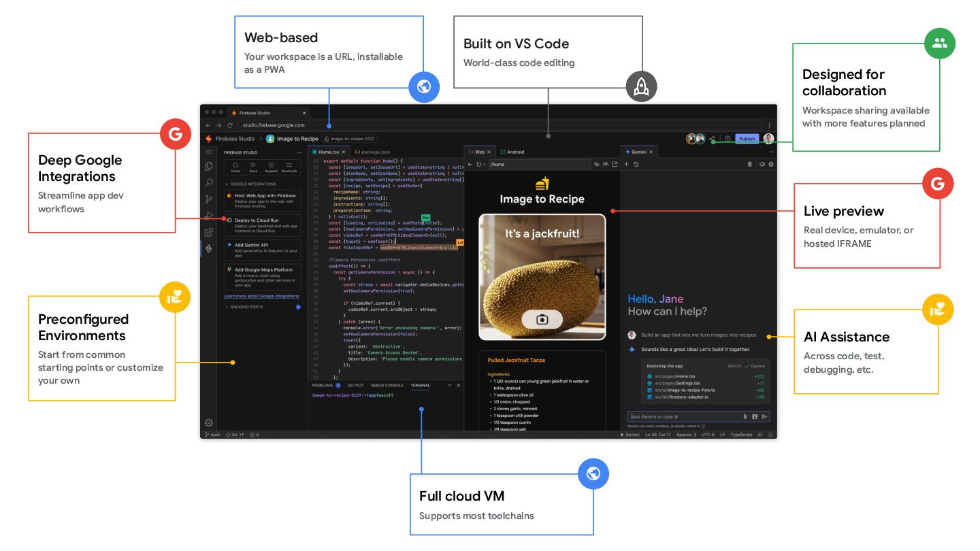This screenshot has width=980, height=551.
Task: Click the Add Google Maps Platform card
Action: 262,277
